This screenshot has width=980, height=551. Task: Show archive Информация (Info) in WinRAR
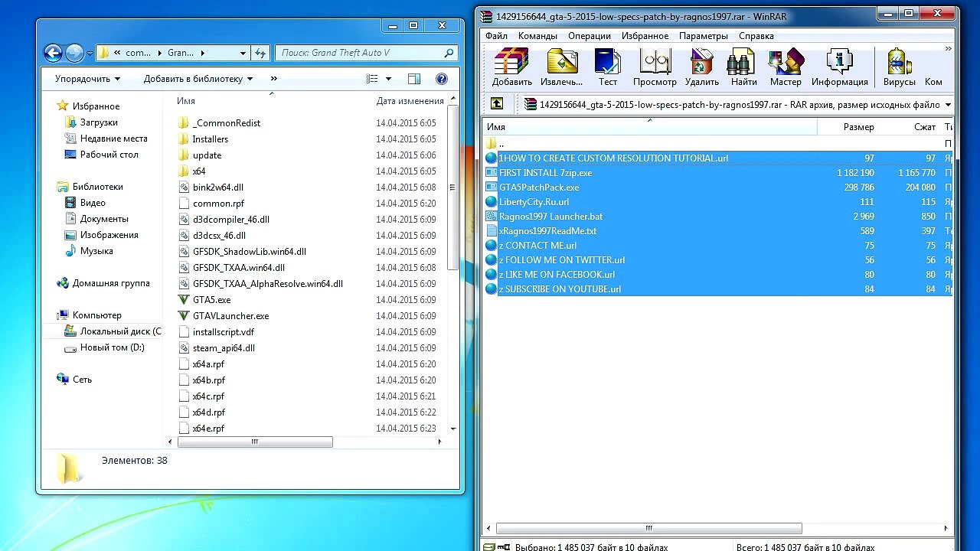tap(840, 67)
